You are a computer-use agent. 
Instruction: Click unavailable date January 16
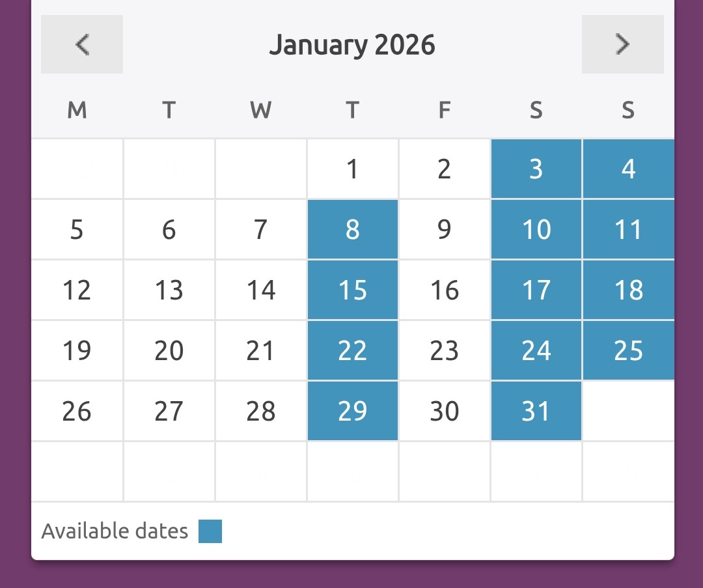pyautogui.click(x=445, y=290)
